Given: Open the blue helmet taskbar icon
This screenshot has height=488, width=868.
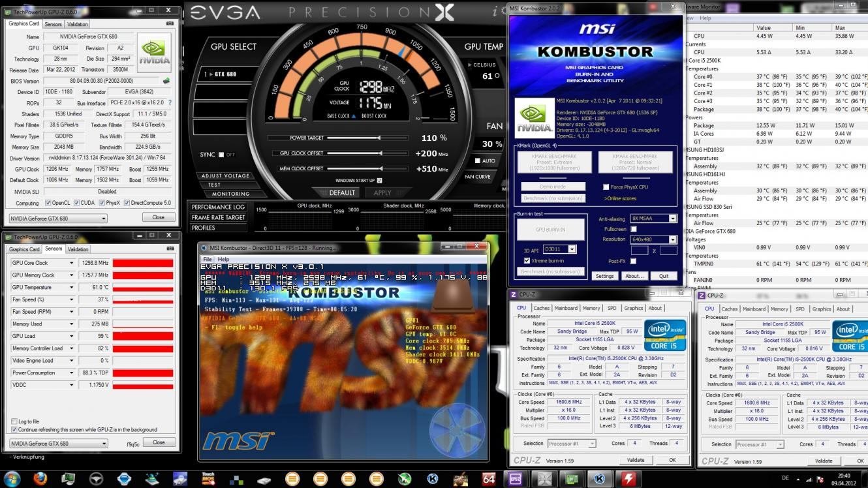Looking at the screenshot, I should pyautogui.click(x=124, y=479).
